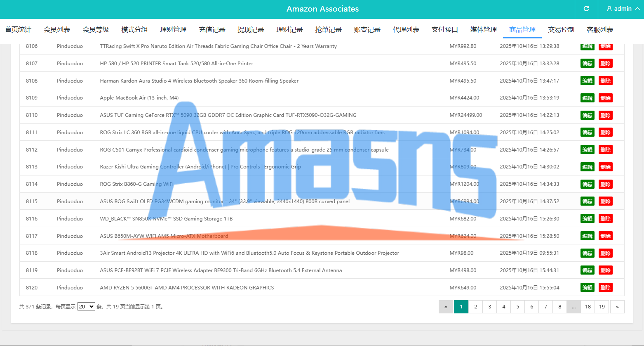The image size is (644, 346).
Task: Edit product 8119 ASUS PCE-BE92BT adapter
Action: pyautogui.click(x=588, y=270)
